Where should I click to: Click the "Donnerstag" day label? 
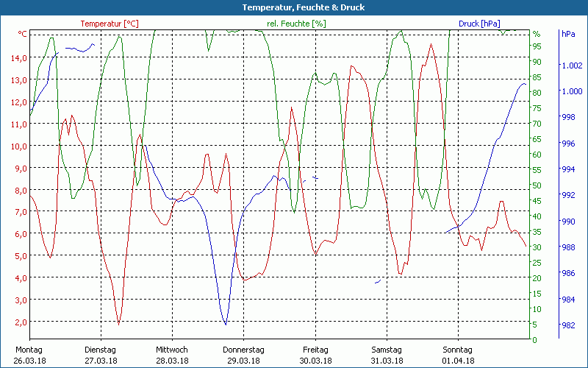click(243, 350)
